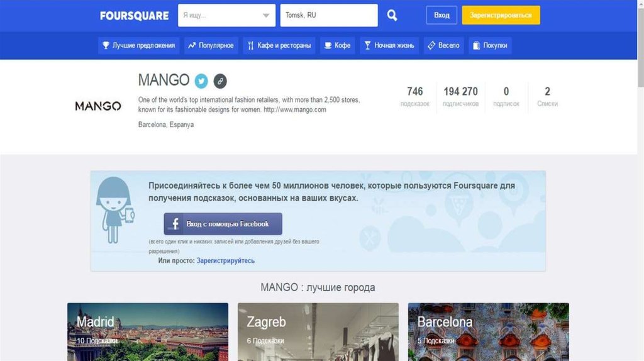Click the chain link website icon
The width and height of the screenshot is (644, 361).
(x=220, y=81)
